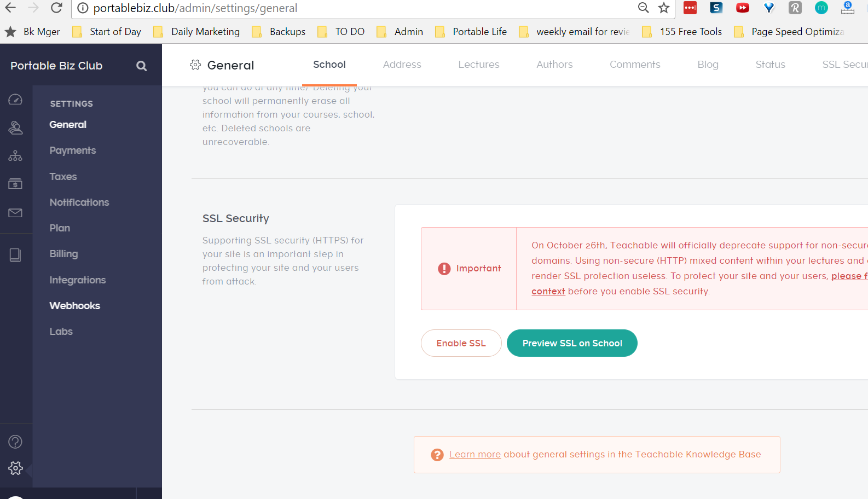Click the red Important exclamation icon
The image size is (868, 499).
click(x=444, y=269)
